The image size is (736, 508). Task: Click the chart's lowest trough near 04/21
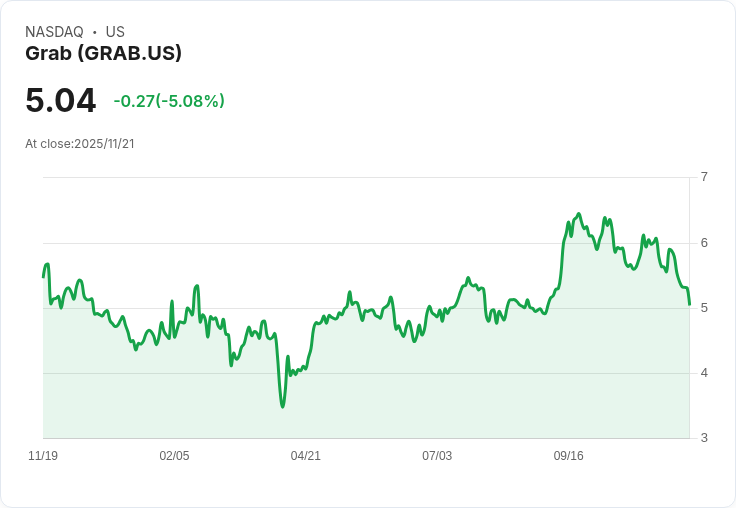283,407
